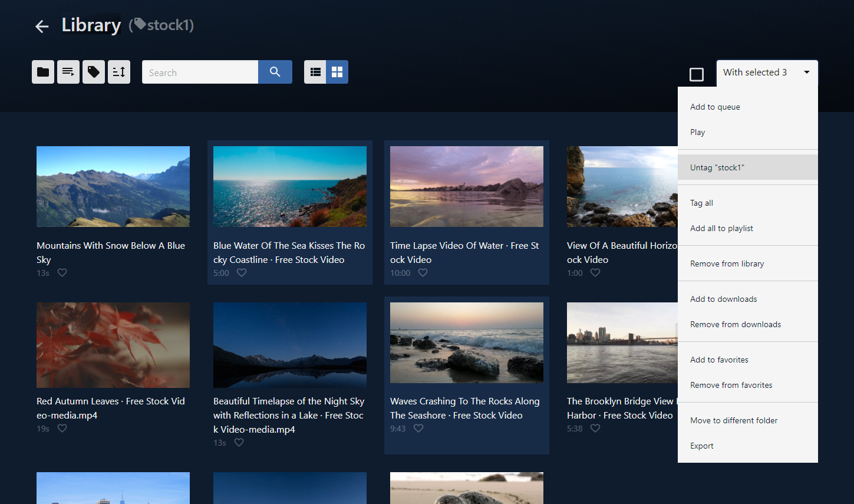
Task: Click the search magnifier button
Action: tap(275, 72)
